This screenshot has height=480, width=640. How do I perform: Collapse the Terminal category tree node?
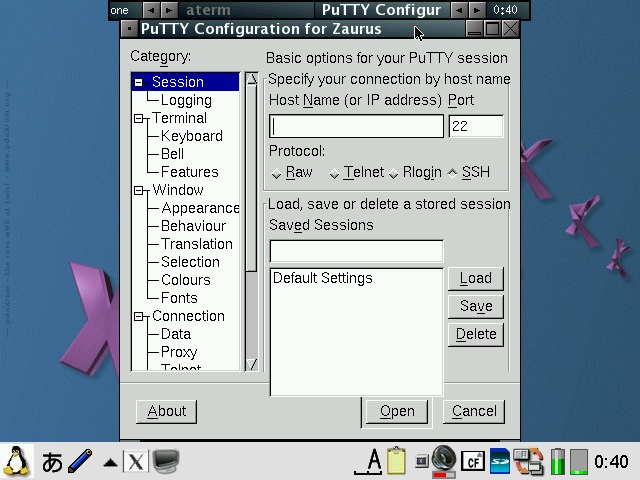pos(139,119)
